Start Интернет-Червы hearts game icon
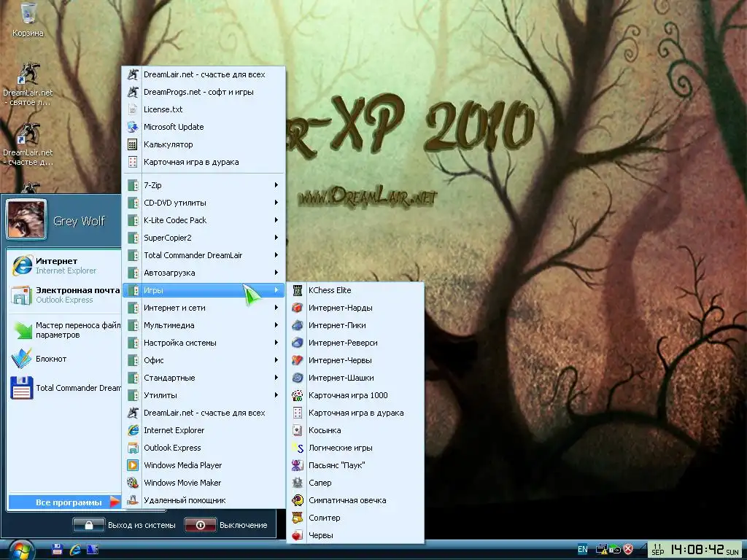Screen dimensions: 747x560 [298, 360]
